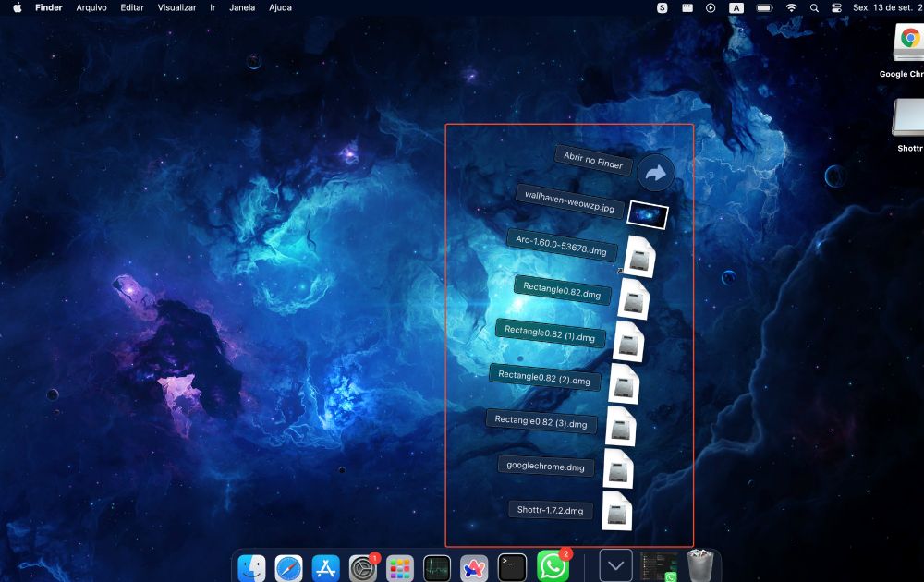Open the Ir menu

coord(213,7)
